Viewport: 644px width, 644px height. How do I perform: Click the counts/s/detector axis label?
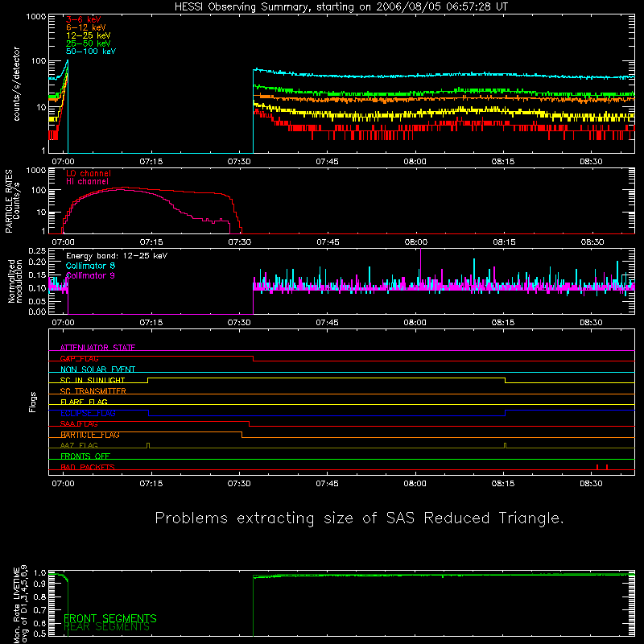16,84
